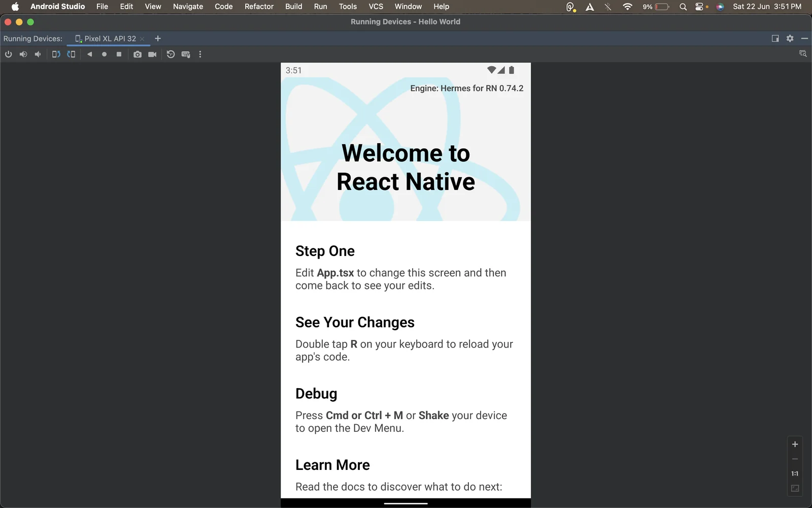Open macOS Control Center
The width and height of the screenshot is (812, 508).
(700, 7)
